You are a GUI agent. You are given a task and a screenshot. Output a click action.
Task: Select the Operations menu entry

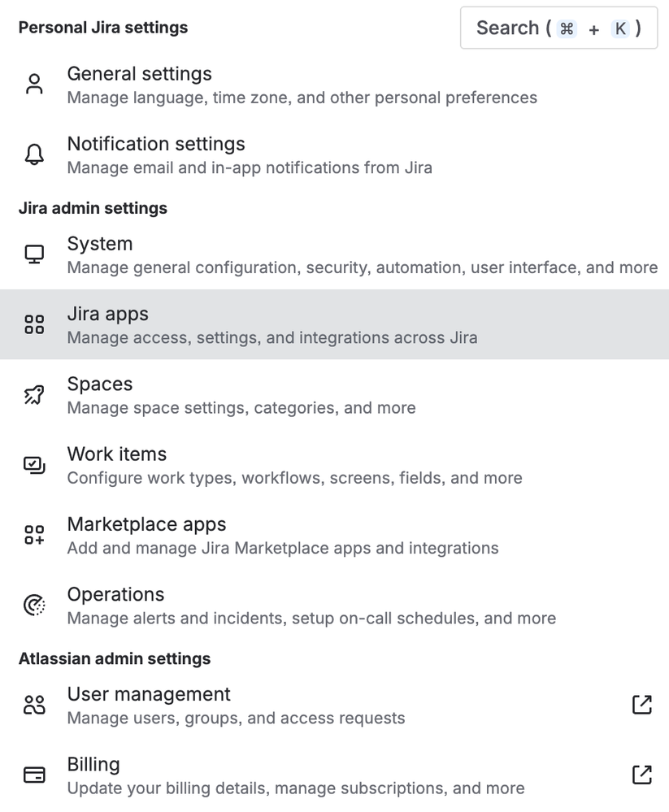pyautogui.click(x=115, y=595)
